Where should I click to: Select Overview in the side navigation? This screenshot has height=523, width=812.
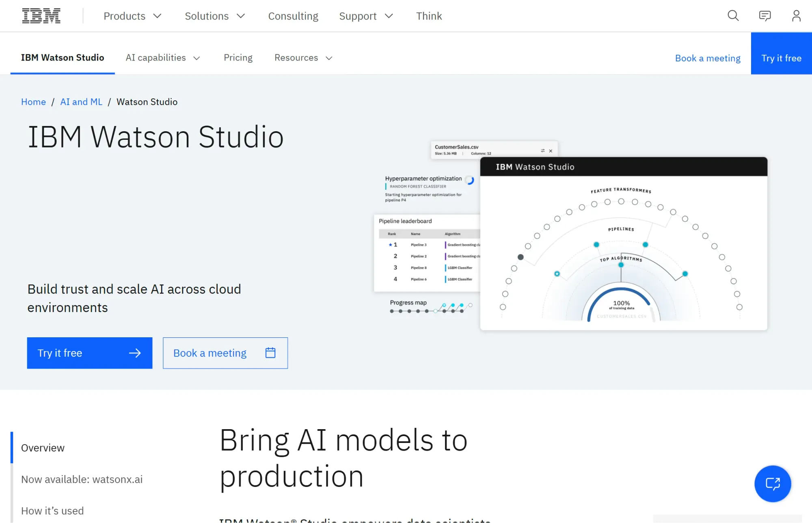pos(43,447)
